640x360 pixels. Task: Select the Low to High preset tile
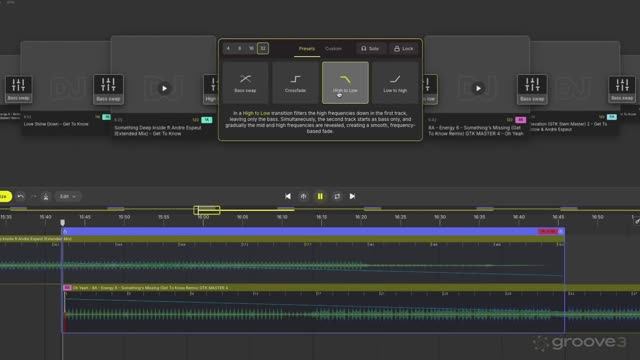click(395, 83)
